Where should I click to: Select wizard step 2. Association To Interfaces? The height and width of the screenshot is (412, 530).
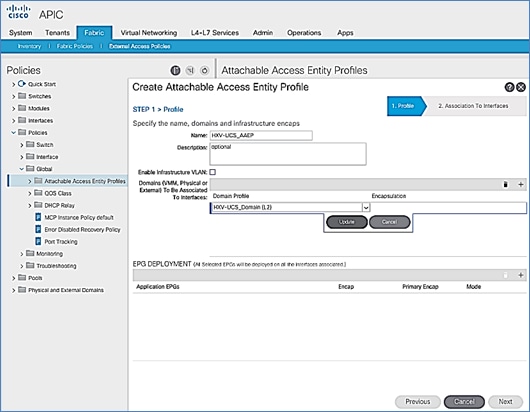click(473, 106)
